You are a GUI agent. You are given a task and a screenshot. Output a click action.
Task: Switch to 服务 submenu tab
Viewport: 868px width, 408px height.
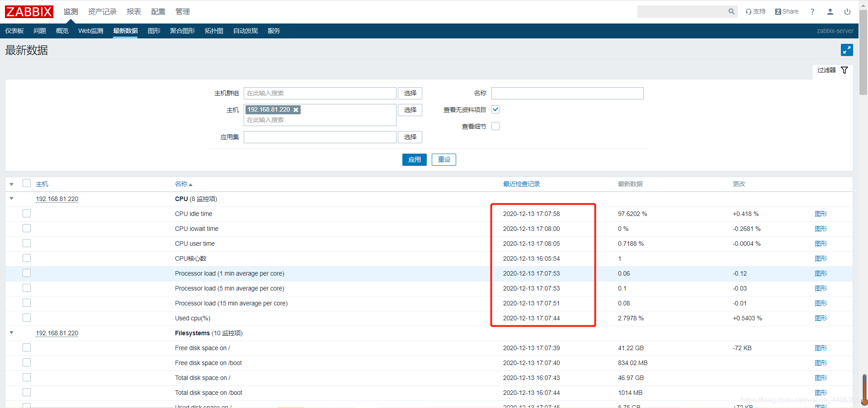(x=274, y=31)
